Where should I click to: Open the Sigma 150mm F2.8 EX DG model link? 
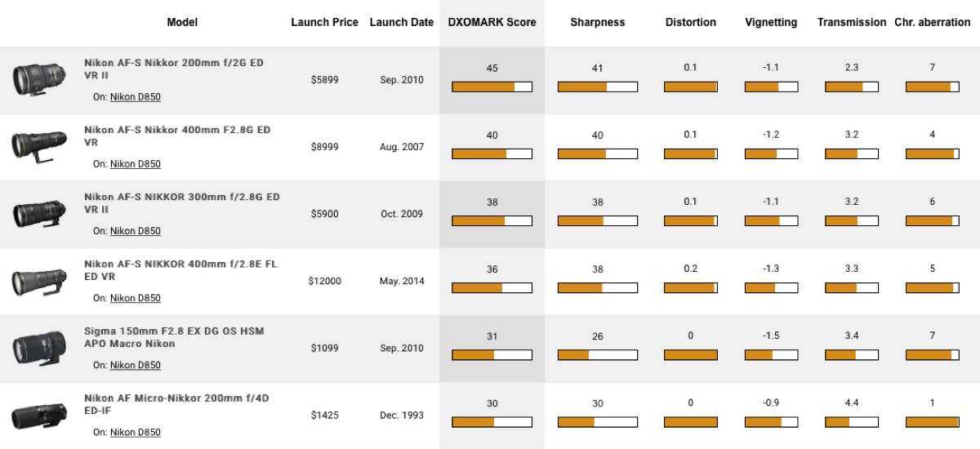(x=173, y=337)
